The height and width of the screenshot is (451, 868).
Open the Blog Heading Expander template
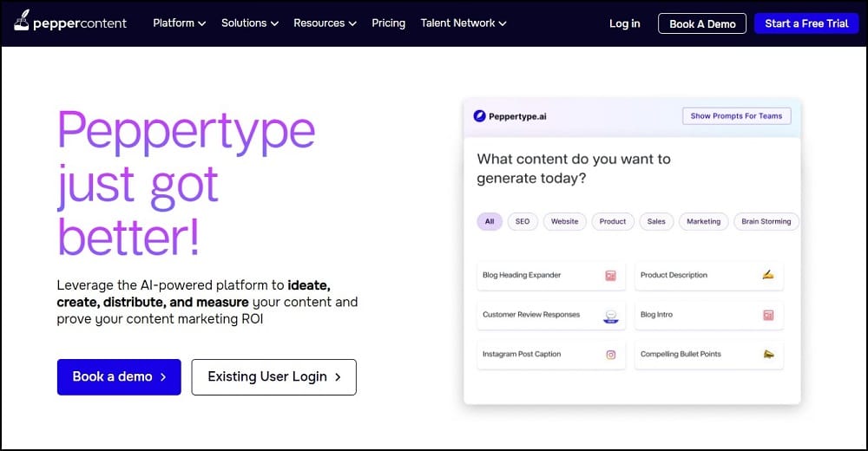(551, 276)
